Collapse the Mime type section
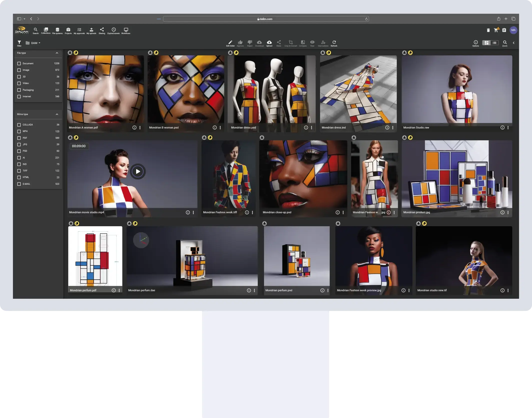The image size is (532, 418). (57, 114)
